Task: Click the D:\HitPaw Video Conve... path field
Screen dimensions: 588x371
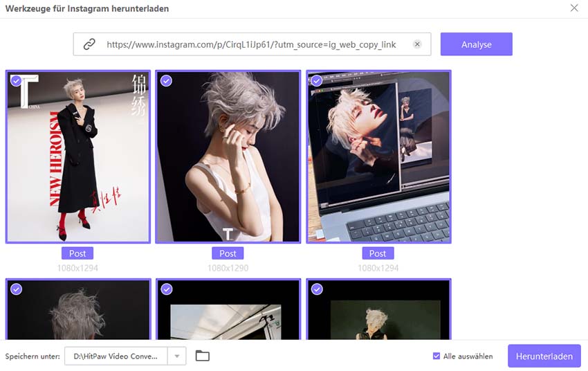Action: point(116,356)
